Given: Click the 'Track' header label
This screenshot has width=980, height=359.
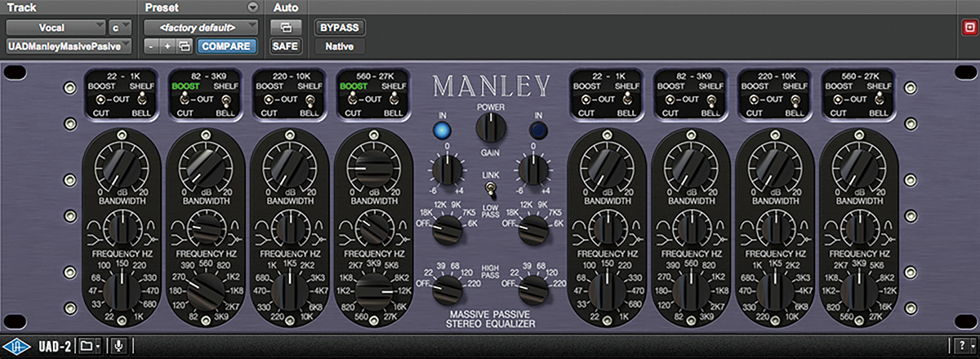Looking at the screenshot, I should tap(21, 7).
